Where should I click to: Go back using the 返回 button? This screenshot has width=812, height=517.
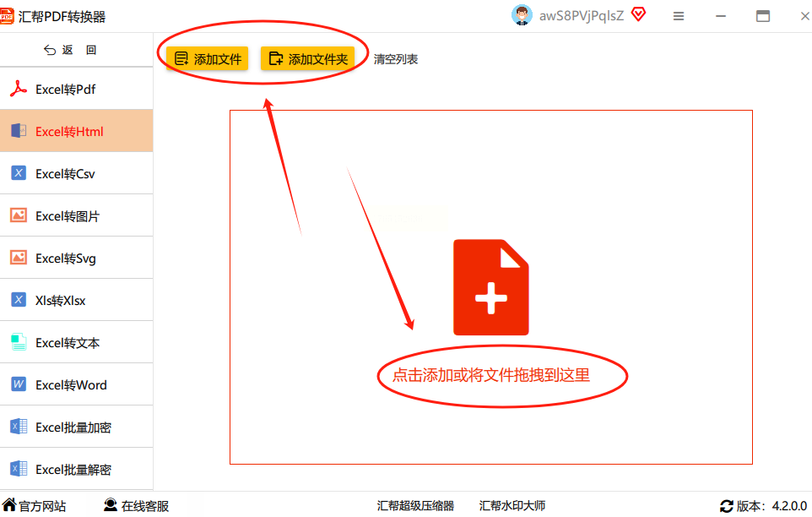tap(70, 50)
